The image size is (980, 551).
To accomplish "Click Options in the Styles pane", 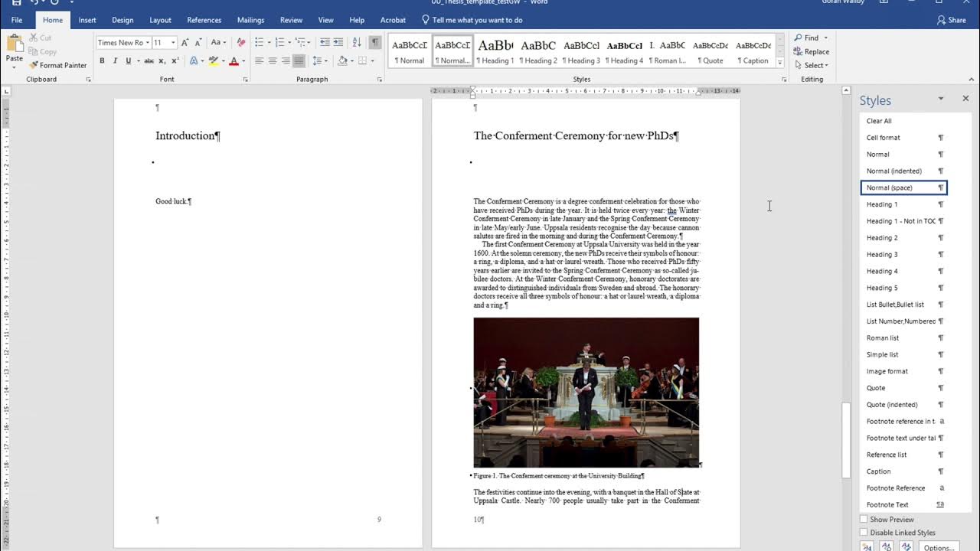I will [x=939, y=547].
